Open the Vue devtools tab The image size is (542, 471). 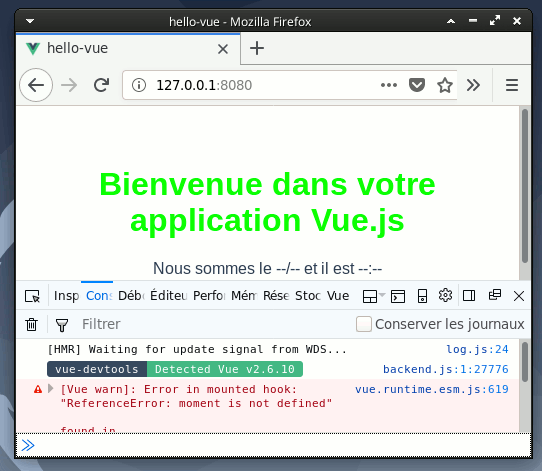coord(338,296)
